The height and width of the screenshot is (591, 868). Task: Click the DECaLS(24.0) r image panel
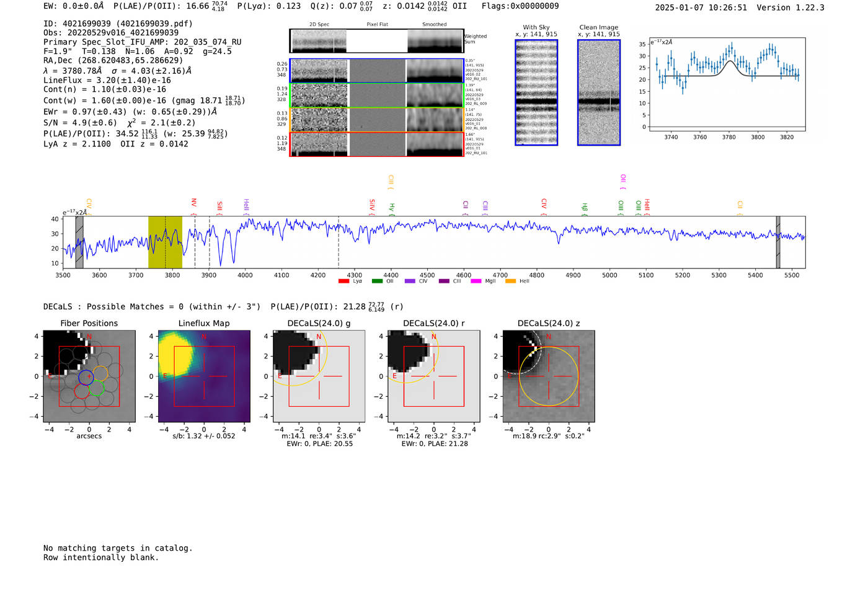(434, 376)
